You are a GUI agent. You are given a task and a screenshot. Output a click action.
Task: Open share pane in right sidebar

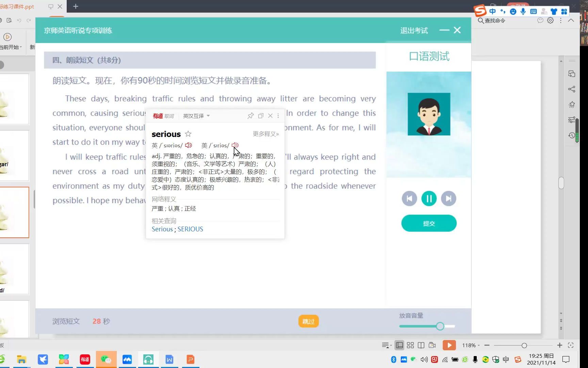click(x=572, y=89)
